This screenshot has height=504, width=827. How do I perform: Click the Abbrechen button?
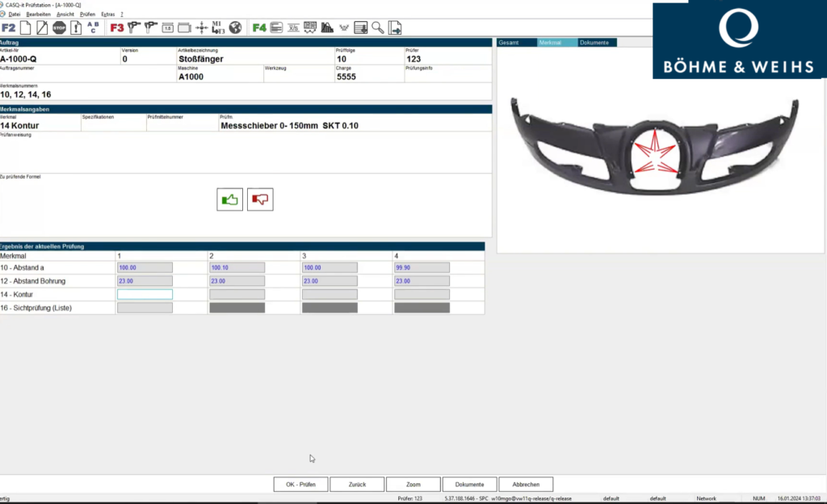pos(526,484)
